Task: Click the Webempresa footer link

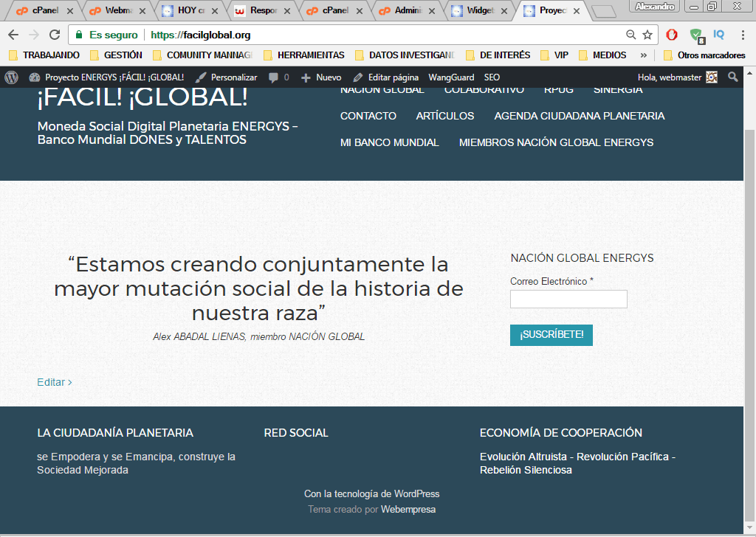Action: (408, 510)
